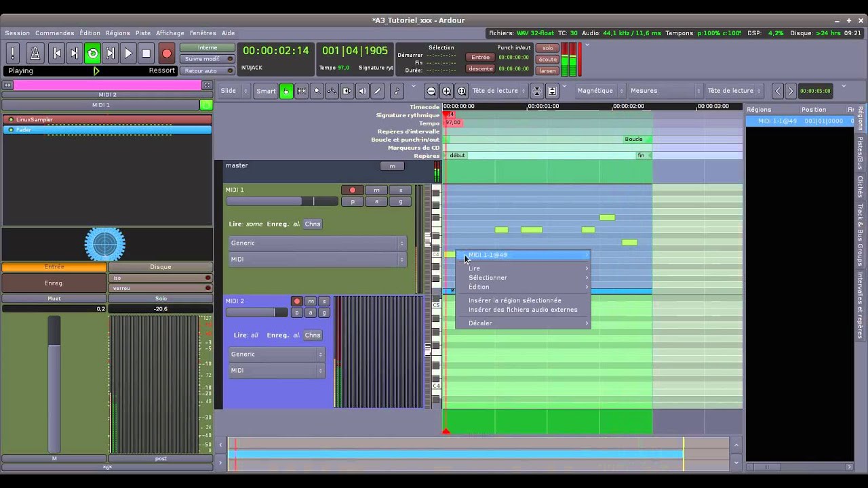868x488 pixels.
Task: Select the zoom magnifier tool
Action: click(x=317, y=91)
